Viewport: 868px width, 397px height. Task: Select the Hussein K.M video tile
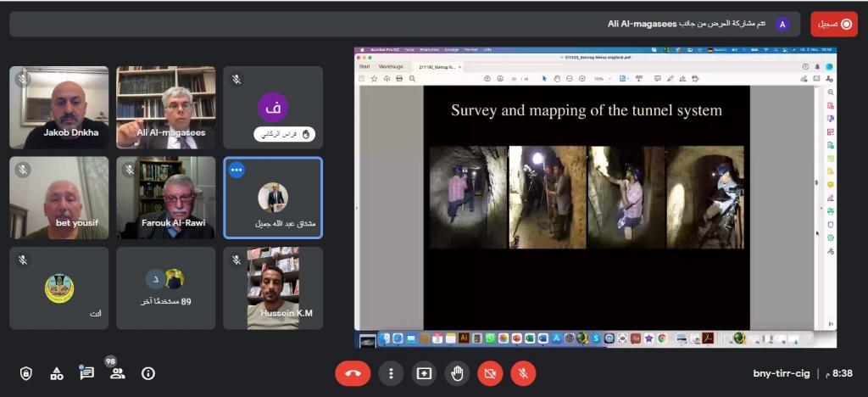tap(273, 288)
